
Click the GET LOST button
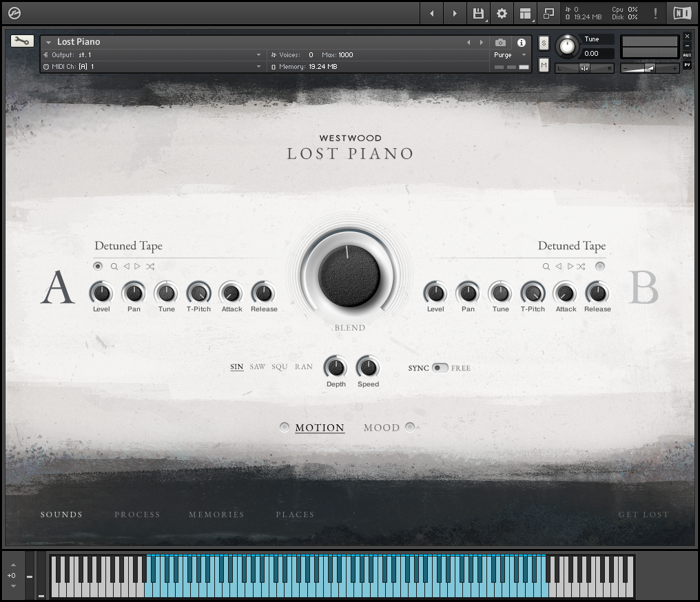[x=644, y=515]
